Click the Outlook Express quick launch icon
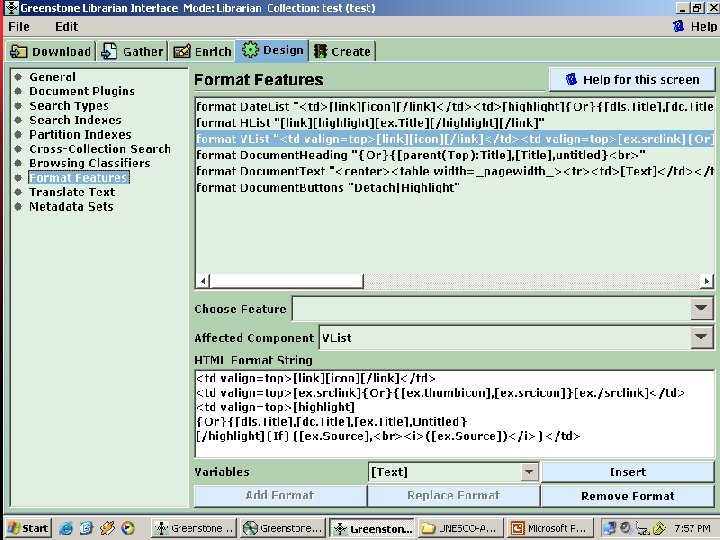The width and height of the screenshot is (720, 540). coord(86,529)
